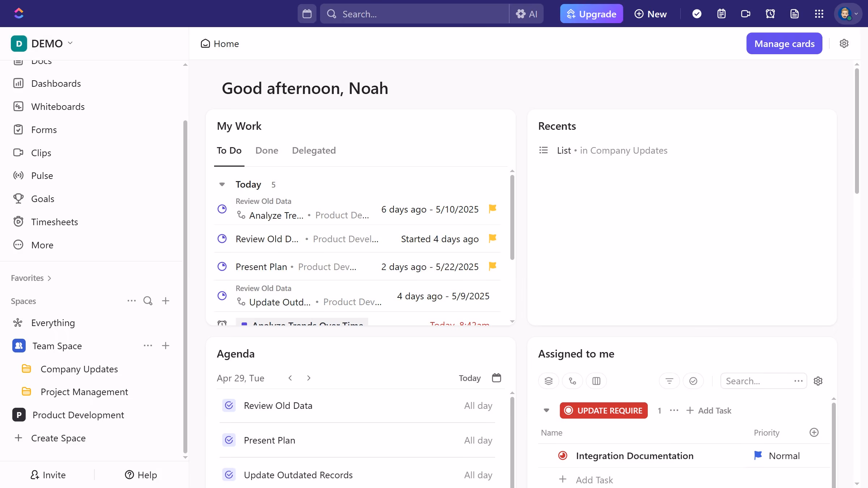Open Home settings gear icon
This screenshot has width=868, height=488.
coord(844,43)
